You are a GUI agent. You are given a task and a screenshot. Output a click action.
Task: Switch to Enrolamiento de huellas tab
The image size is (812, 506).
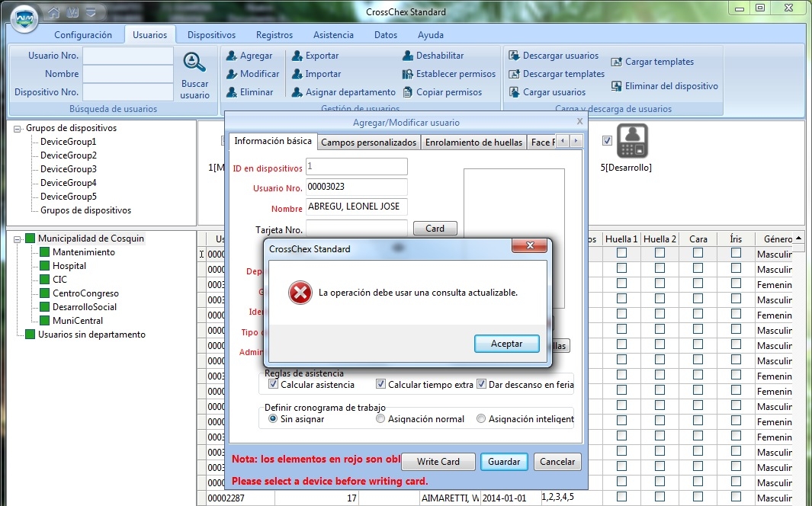(473, 143)
